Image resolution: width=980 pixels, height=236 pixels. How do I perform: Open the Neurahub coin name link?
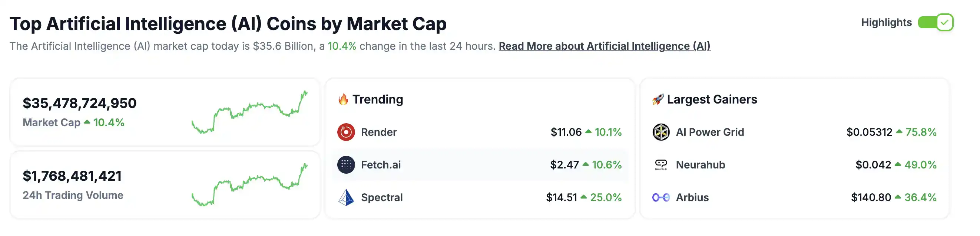coord(701,165)
